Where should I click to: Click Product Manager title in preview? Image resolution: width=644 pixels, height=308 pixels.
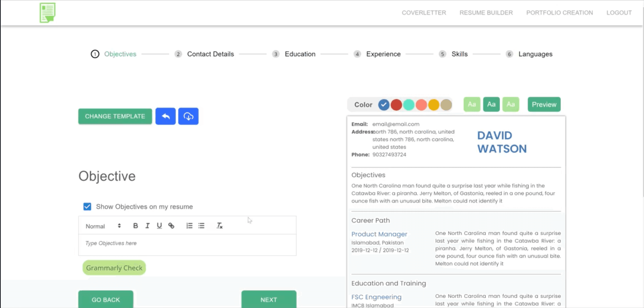[x=379, y=234]
